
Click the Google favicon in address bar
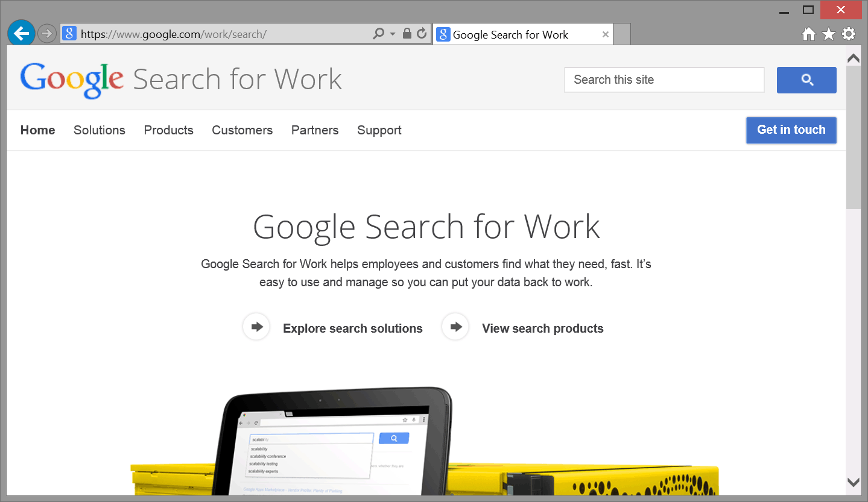coord(69,34)
